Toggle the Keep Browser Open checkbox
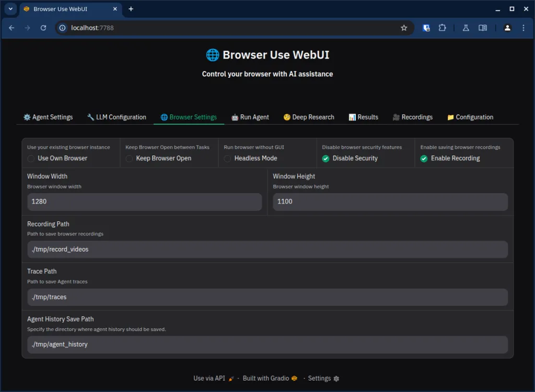 130,159
